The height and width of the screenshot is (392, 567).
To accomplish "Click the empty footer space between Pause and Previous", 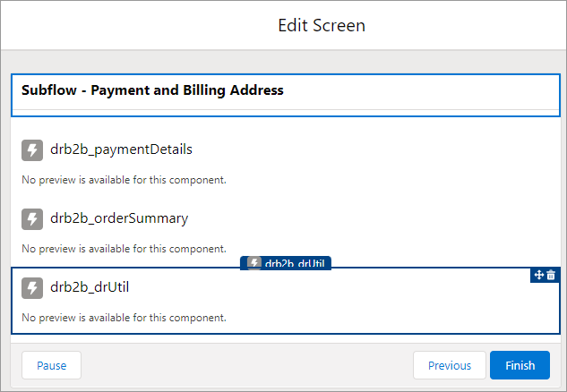I will coord(246,365).
